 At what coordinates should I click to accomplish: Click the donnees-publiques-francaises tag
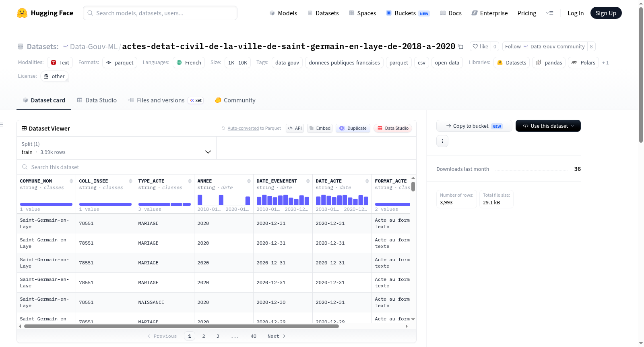[x=345, y=62]
